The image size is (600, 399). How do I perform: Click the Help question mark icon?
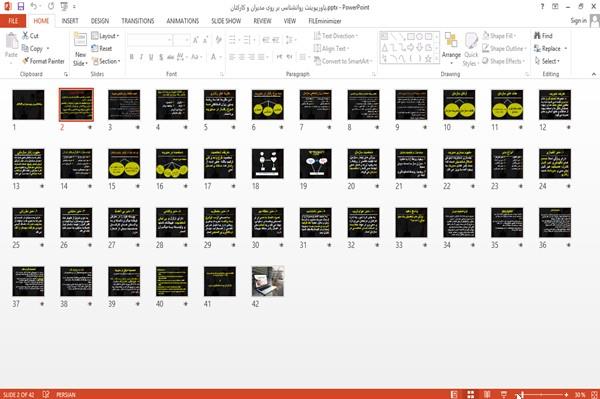[542, 7]
